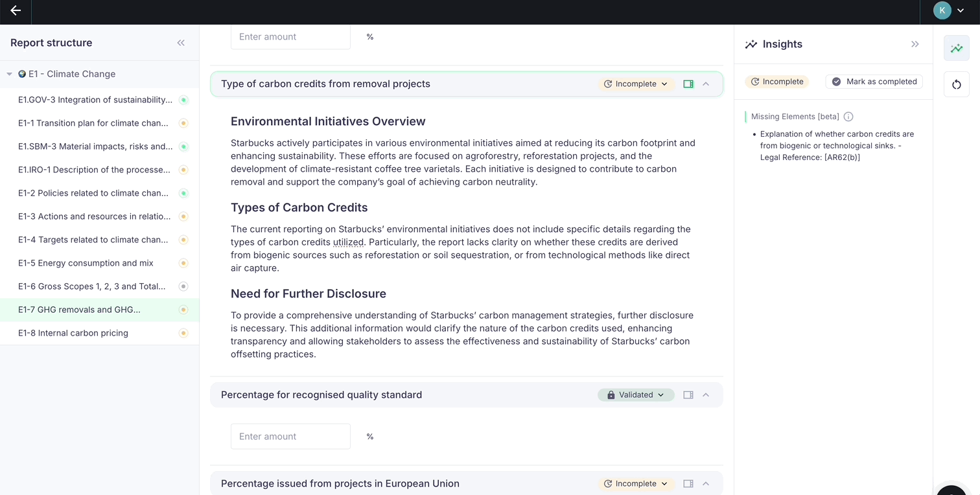Screen dimensions: 980x495
Task: Click status dot beside E1-3 Actions
Action: [183, 216]
